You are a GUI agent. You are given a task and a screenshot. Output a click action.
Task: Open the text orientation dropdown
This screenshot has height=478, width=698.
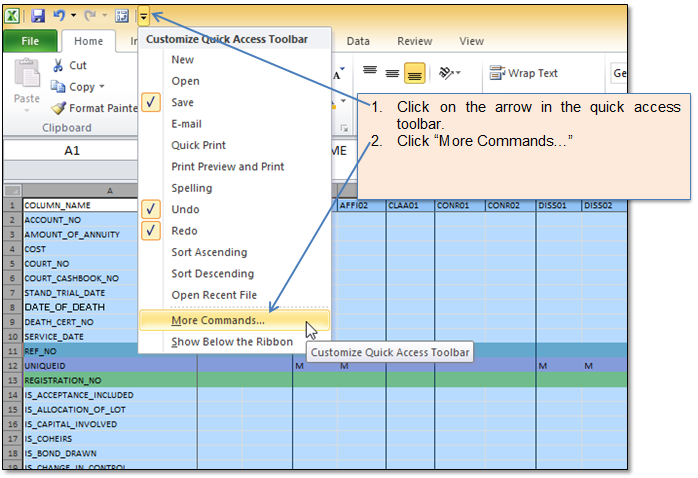[x=450, y=73]
